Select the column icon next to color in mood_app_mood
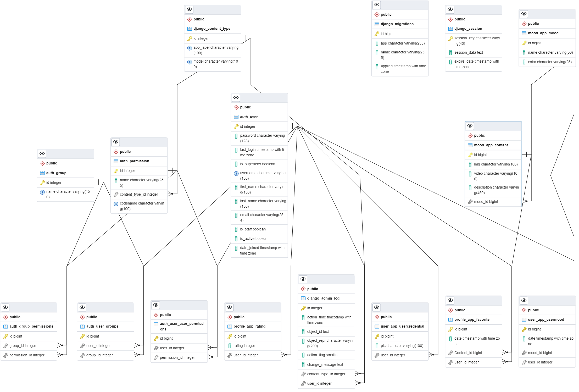The width and height of the screenshot is (579, 392). point(524,62)
